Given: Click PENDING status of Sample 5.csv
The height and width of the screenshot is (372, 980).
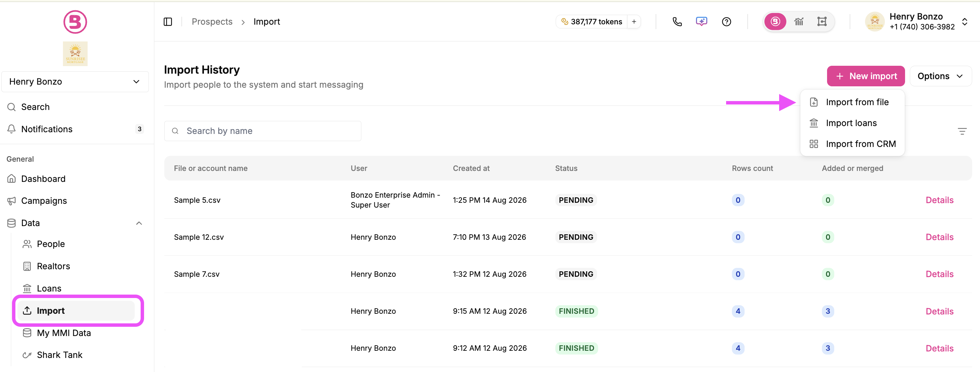Looking at the screenshot, I should coord(576,200).
